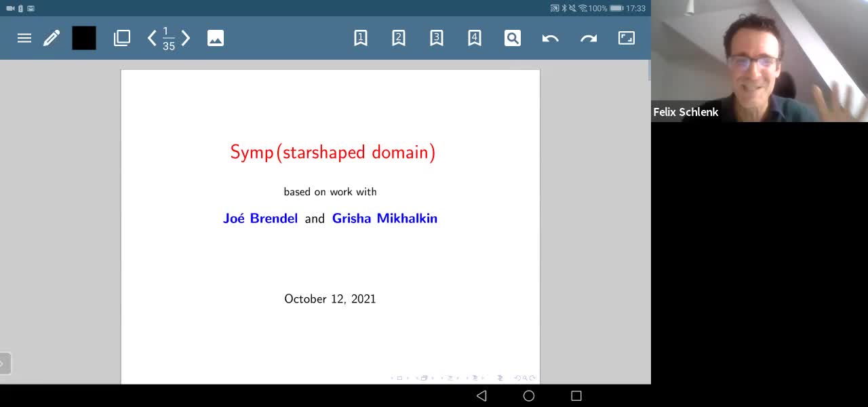
Task: Jump to bookmark 1
Action: (361, 38)
